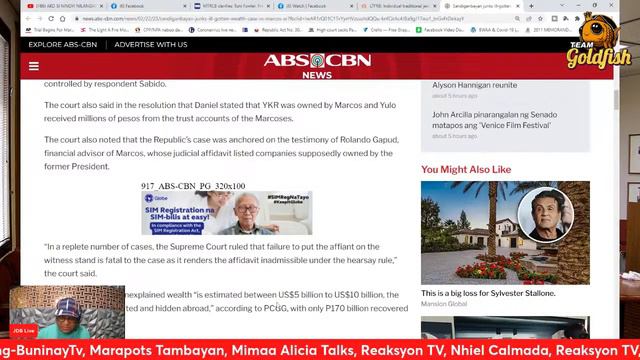Open a new browser tab
Screen dimensions: 640x360
[531, 6]
